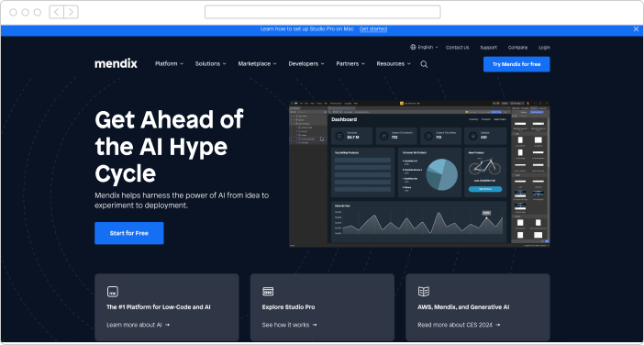The image size is (644, 345).
Task: Click the Login link
Action: 544,48
